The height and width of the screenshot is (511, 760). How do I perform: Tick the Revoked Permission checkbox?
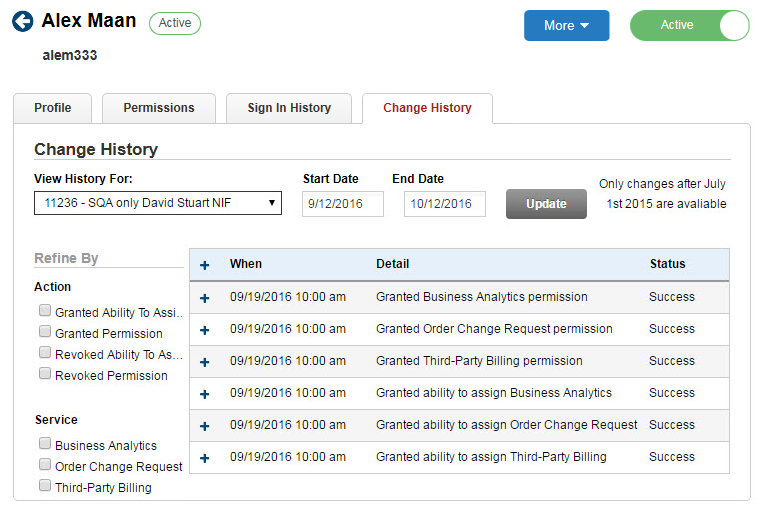[x=45, y=374]
